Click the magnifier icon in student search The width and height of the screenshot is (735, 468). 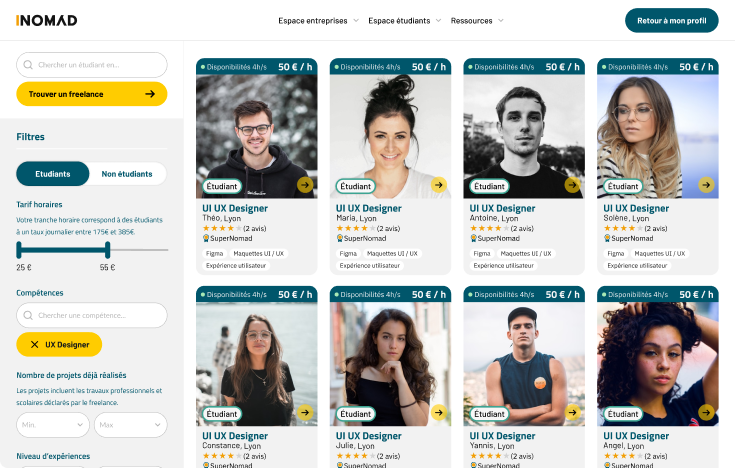click(28, 65)
